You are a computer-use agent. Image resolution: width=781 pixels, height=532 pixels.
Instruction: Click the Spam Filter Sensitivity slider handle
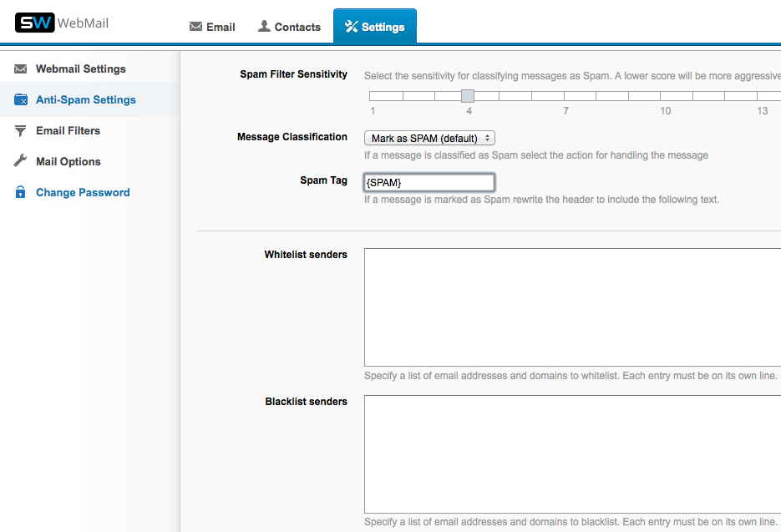[x=468, y=96]
